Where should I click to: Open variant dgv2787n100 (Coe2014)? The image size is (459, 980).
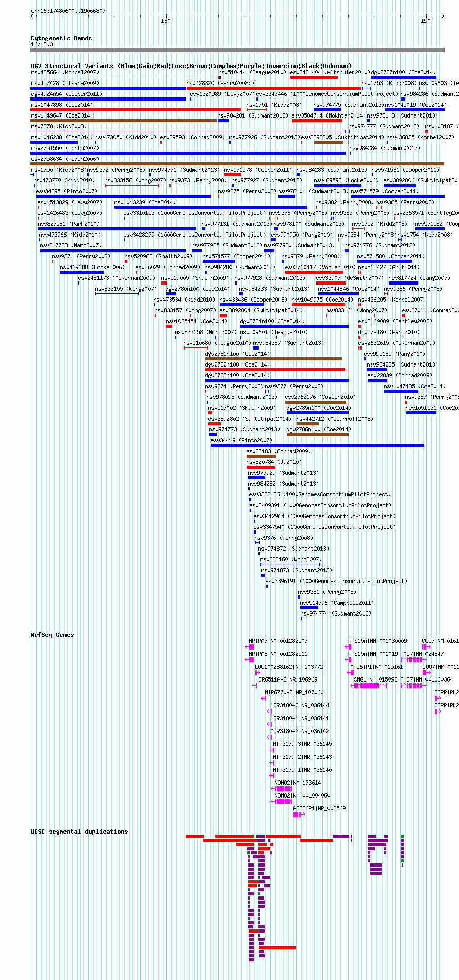coord(404,77)
